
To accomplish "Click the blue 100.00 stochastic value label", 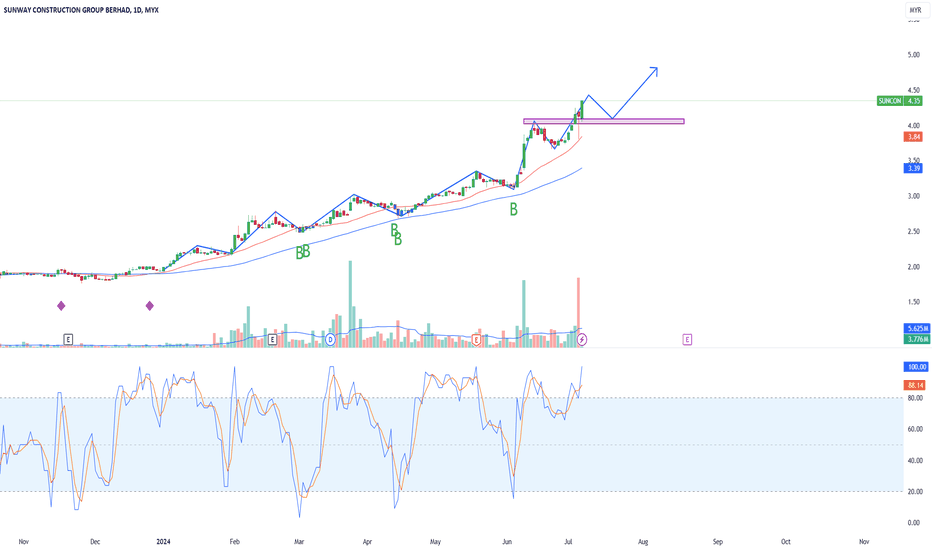I will pos(916,367).
